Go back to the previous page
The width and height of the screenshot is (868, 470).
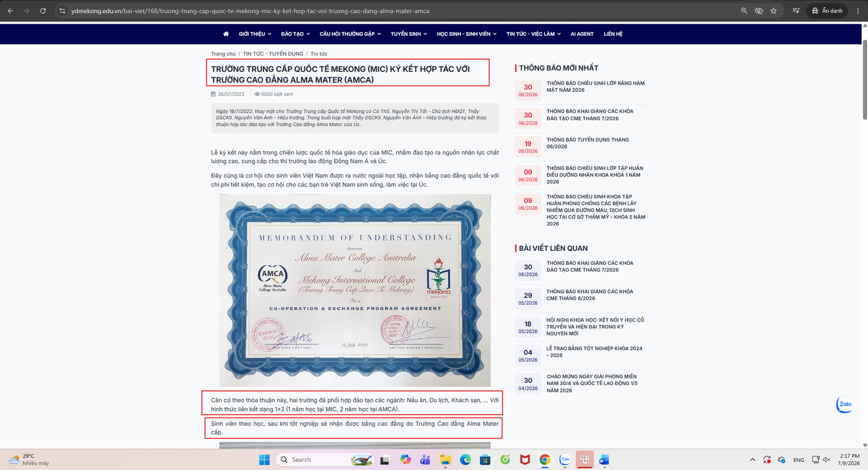tap(10, 11)
